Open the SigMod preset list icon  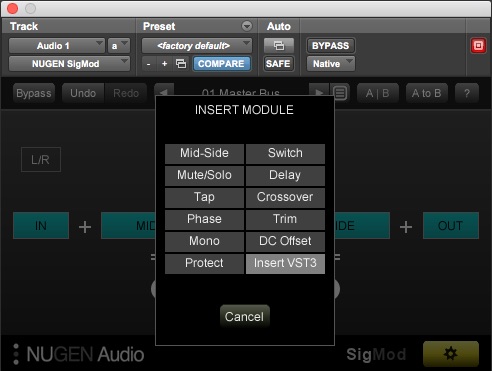pos(340,93)
